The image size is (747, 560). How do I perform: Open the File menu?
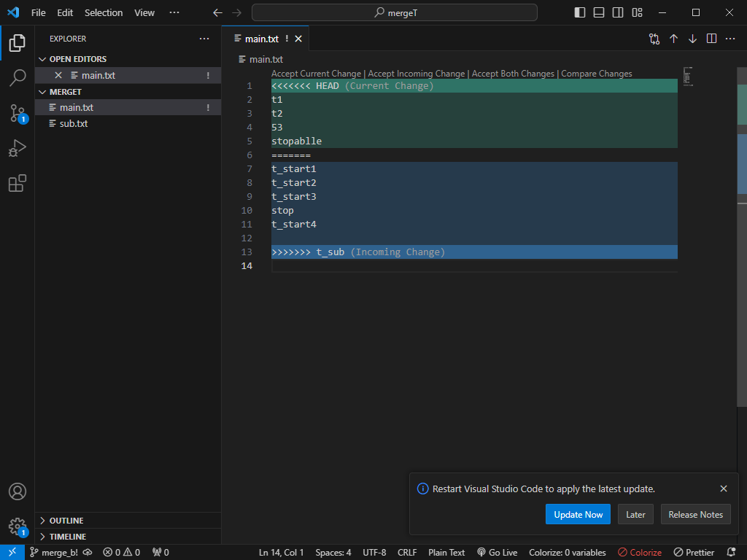pos(38,13)
